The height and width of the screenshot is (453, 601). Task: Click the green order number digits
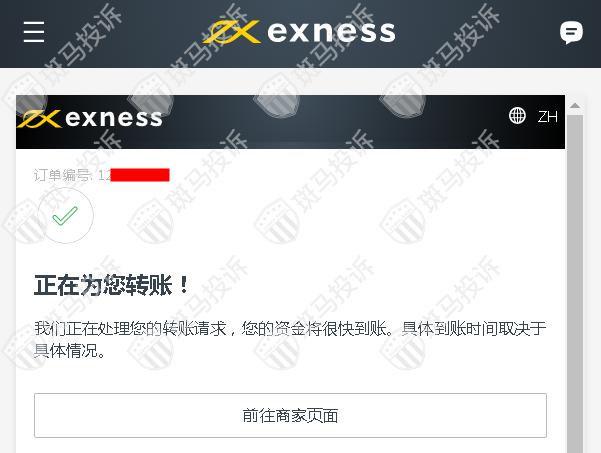[104, 175]
